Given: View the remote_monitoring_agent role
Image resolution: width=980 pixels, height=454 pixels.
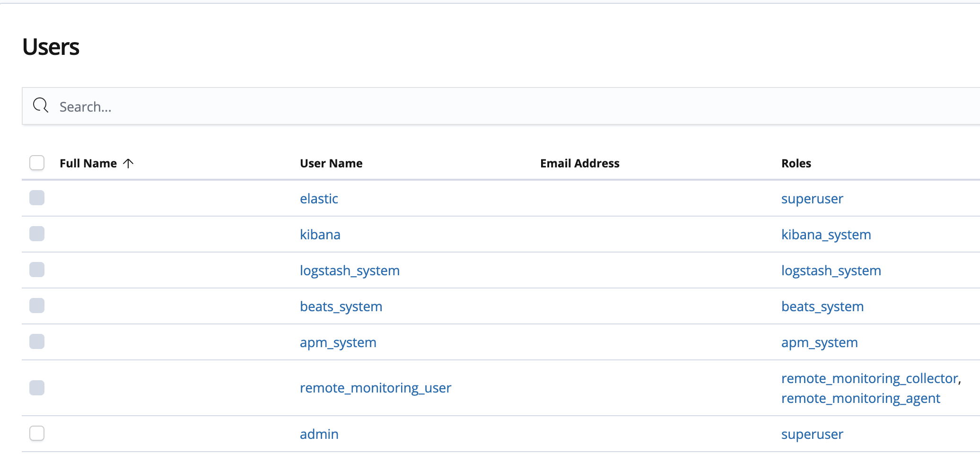Looking at the screenshot, I should pos(861,398).
